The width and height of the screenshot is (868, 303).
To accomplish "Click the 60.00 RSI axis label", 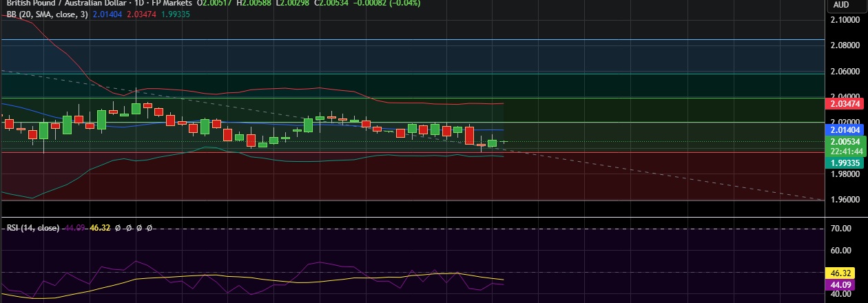I will 843,251.
